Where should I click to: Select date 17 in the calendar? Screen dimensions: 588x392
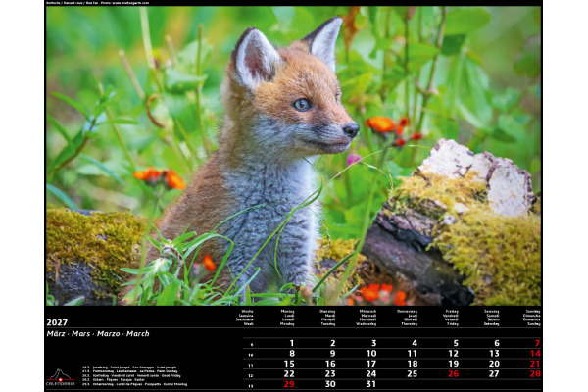(371, 364)
